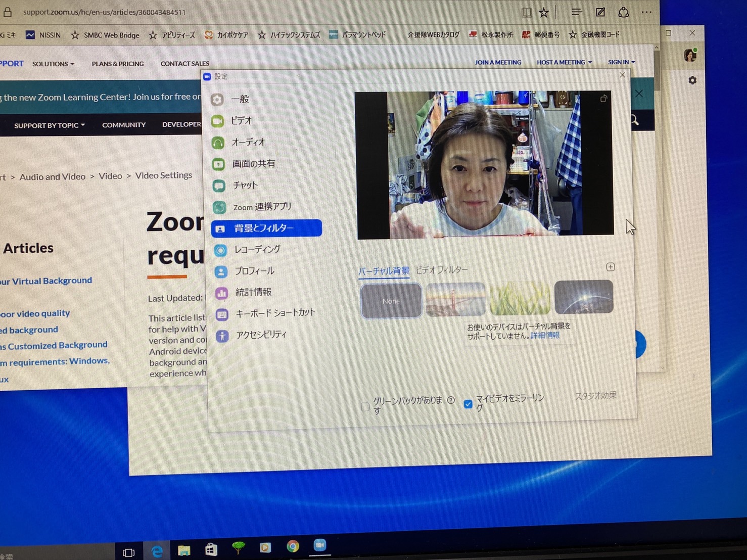Open the Zoom app on the taskbar
Screen dimensions: 747x560
(x=320, y=545)
